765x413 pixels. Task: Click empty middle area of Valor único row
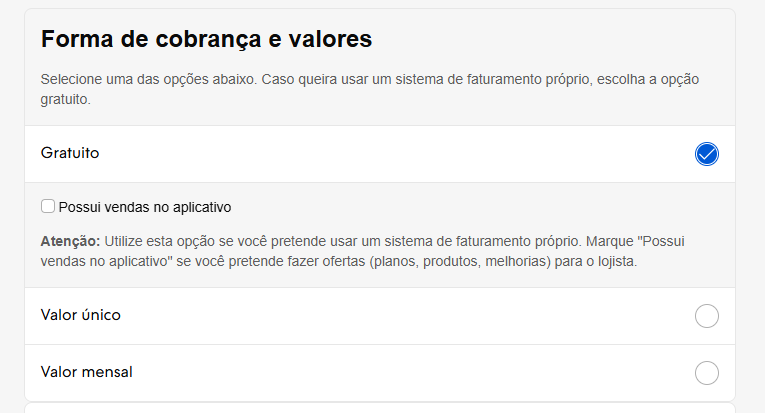[x=380, y=316]
